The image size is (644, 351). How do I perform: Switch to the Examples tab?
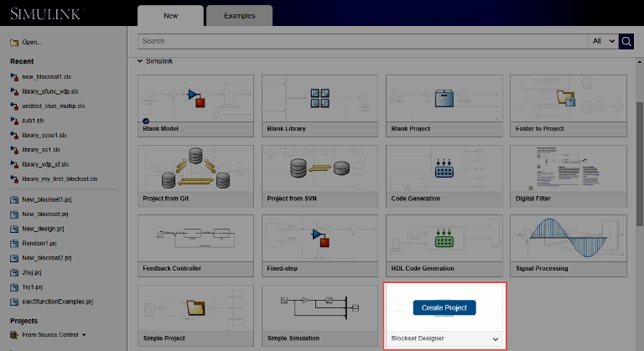click(240, 16)
